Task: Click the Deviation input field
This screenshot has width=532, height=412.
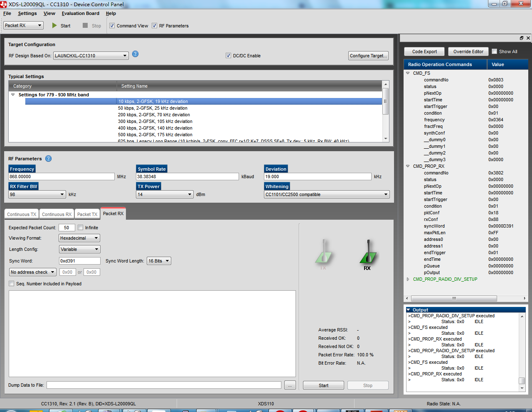Action: [x=318, y=177]
